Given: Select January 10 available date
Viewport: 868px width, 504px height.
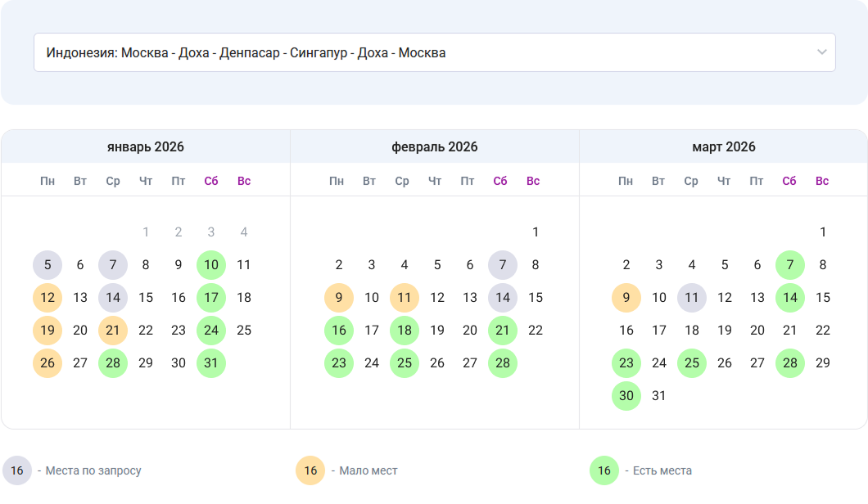Looking at the screenshot, I should coord(211,265).
